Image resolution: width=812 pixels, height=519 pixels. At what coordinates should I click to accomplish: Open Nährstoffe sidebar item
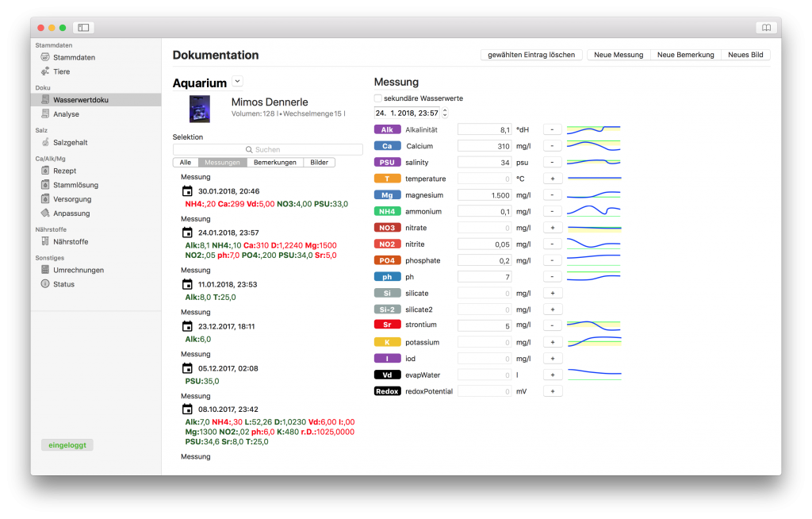pos(71,241)
